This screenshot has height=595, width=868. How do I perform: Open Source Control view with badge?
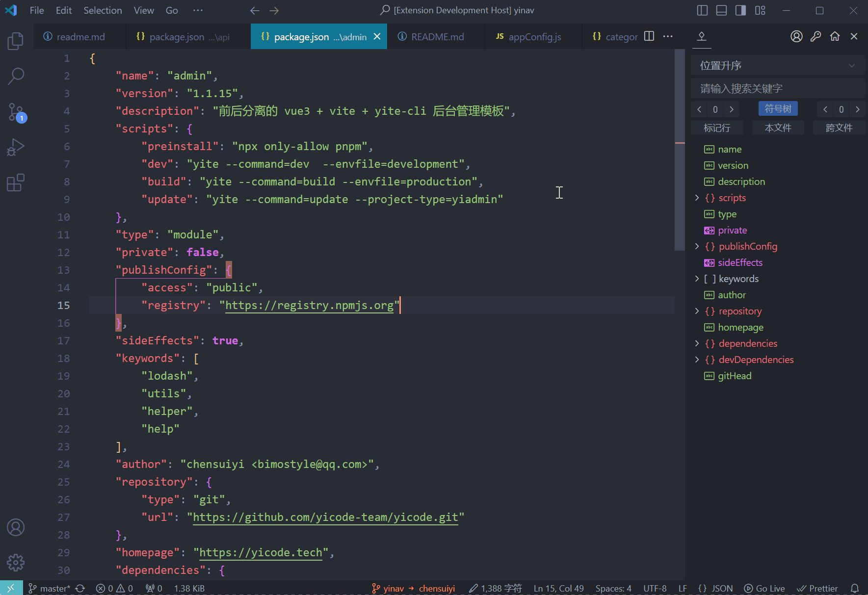(x=16, y=112)
